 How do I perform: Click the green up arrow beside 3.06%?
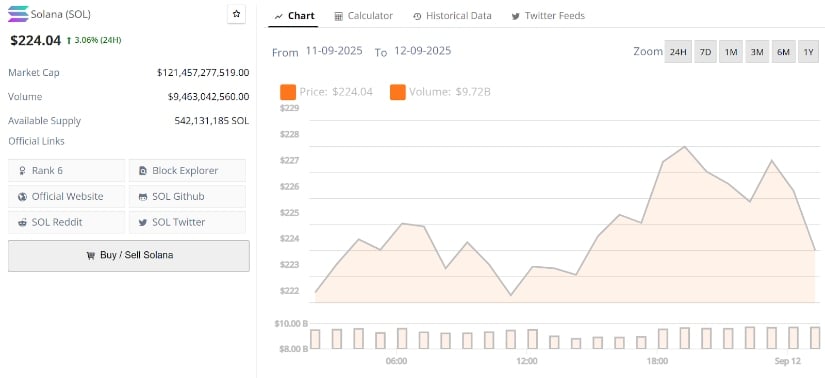(69, 40)
